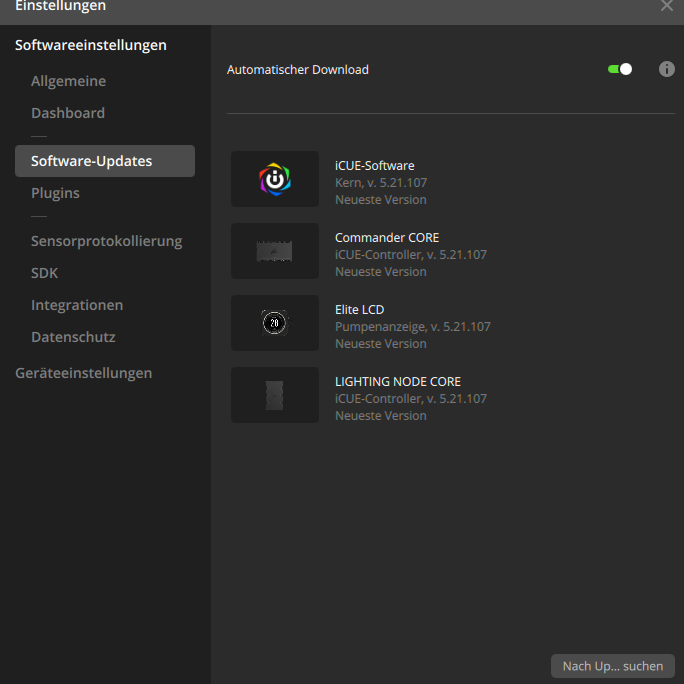Click the Nach Up... suchen button
The height and width of the screenshot is (684, 684).
[x=612, y=666]
